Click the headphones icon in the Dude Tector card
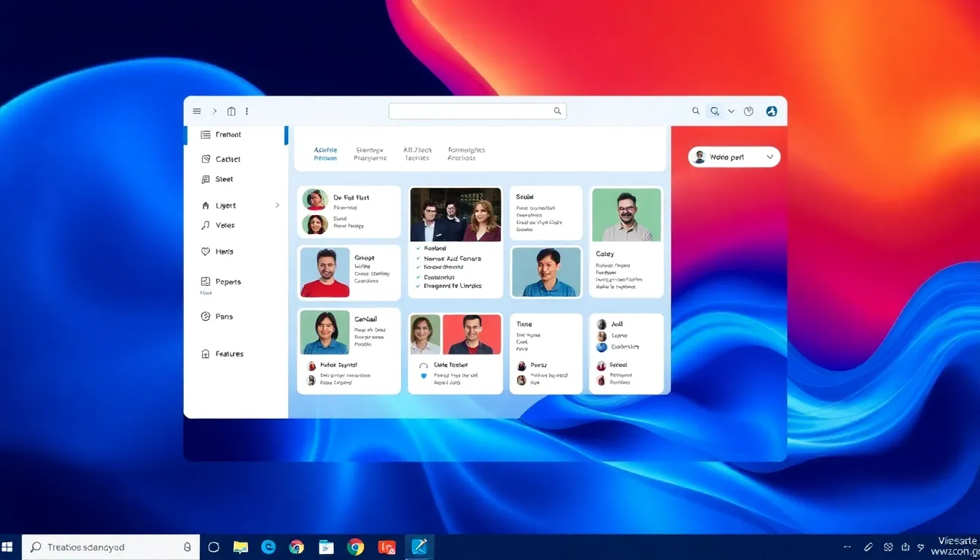The width and height of the screenshot is (980, 560). (423, 365)
